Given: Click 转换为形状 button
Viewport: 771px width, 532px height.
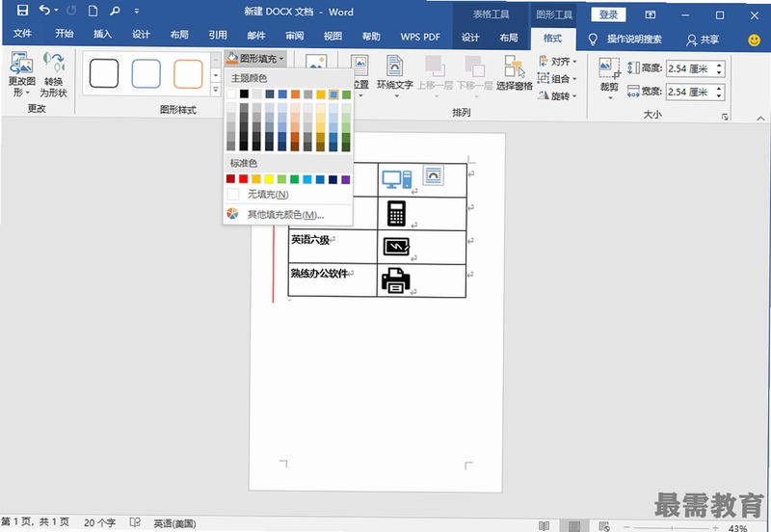Looking at the screenshot, I should click(x=53, y=74).
